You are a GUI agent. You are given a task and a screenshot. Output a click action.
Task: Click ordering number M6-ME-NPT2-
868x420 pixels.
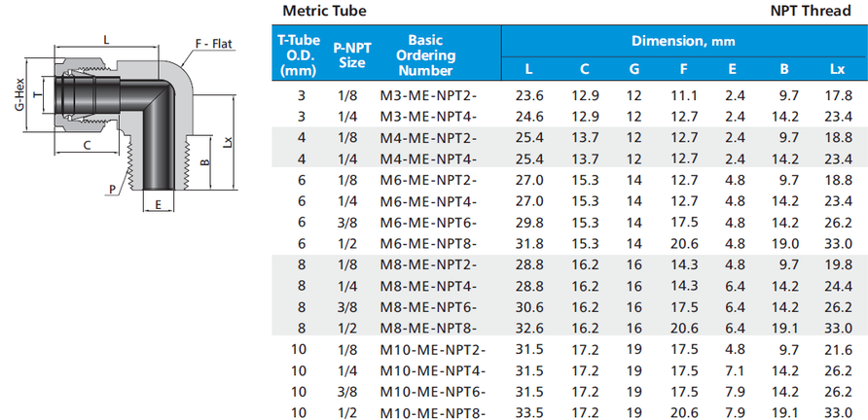pyautogui.click(x=427, y=180)
